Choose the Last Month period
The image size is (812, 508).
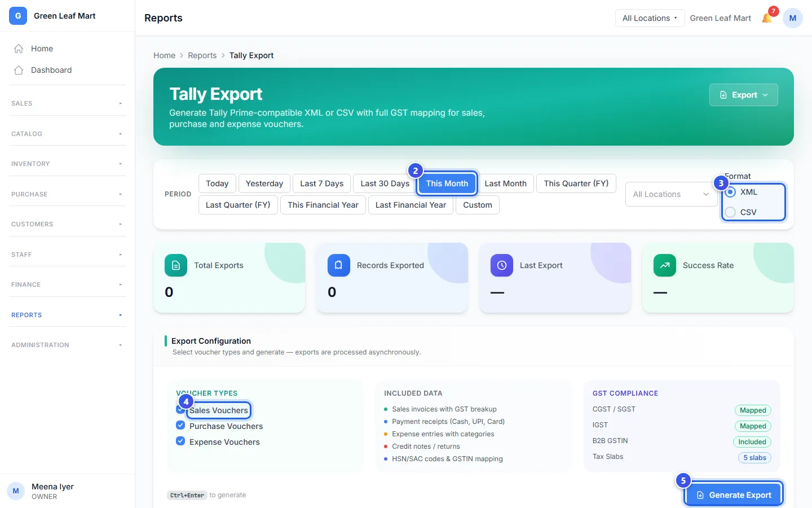point(506,183)
